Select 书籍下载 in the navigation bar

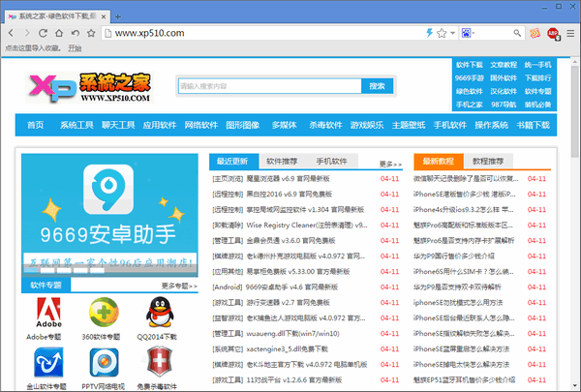[534, 125]
